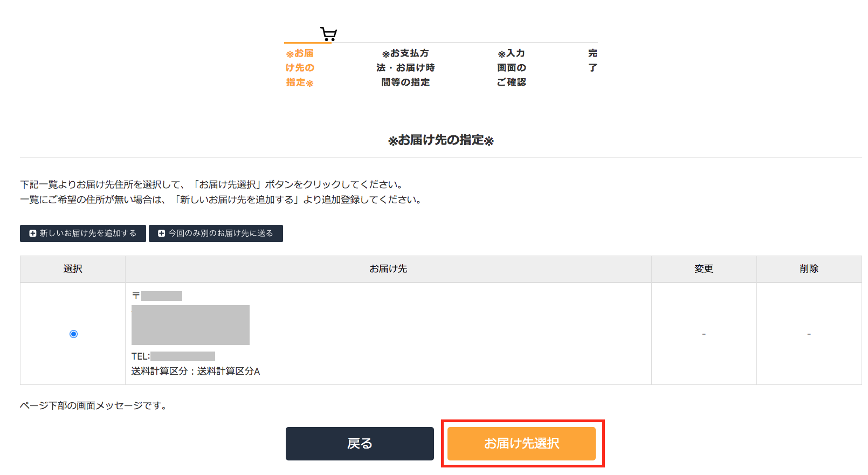Click the shopping cart icon above the progress bar
868x475 pixels.
(x=328, y=35)
